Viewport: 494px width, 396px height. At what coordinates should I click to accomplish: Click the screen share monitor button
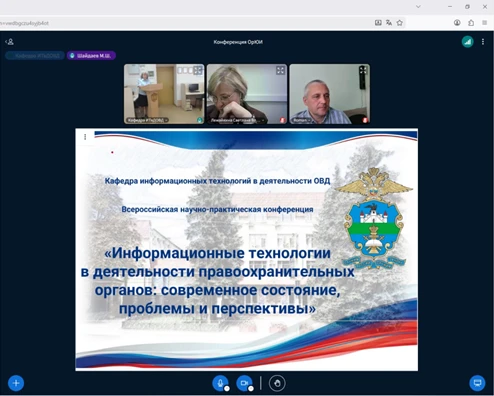click(477, 383)
